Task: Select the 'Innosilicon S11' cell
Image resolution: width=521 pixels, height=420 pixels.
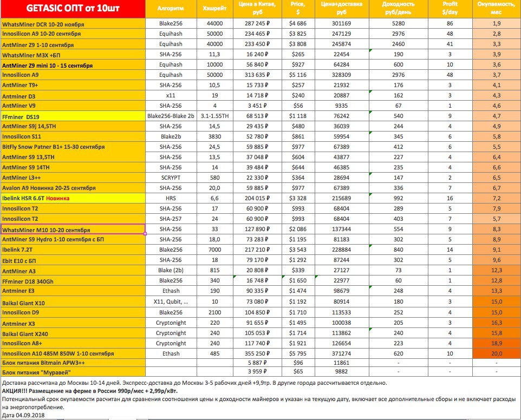Action: click(x=73, y=137)
